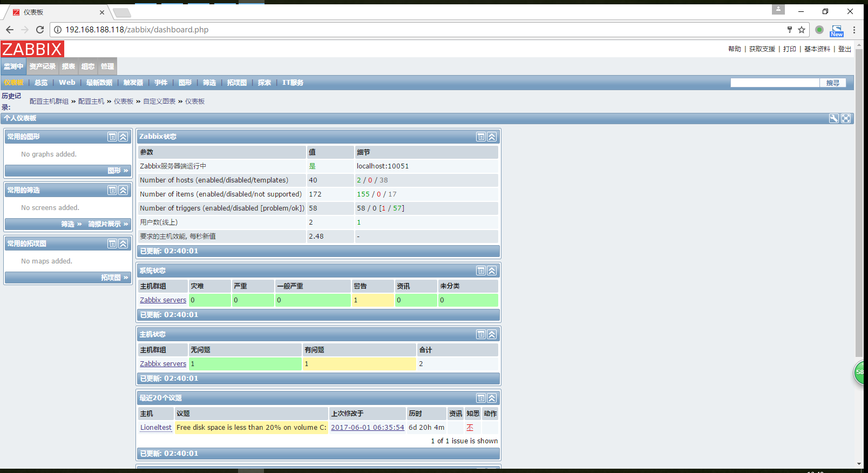Open 触发器 submenu item

[133, 83]
